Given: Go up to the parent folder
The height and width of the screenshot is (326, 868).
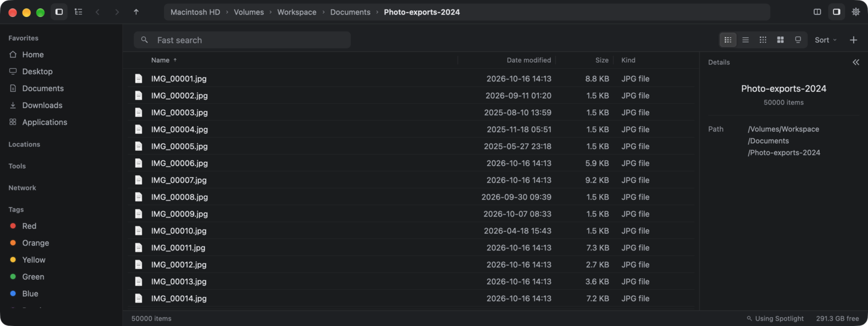Looking at the screenshot, I should click(x=136, y=12).
